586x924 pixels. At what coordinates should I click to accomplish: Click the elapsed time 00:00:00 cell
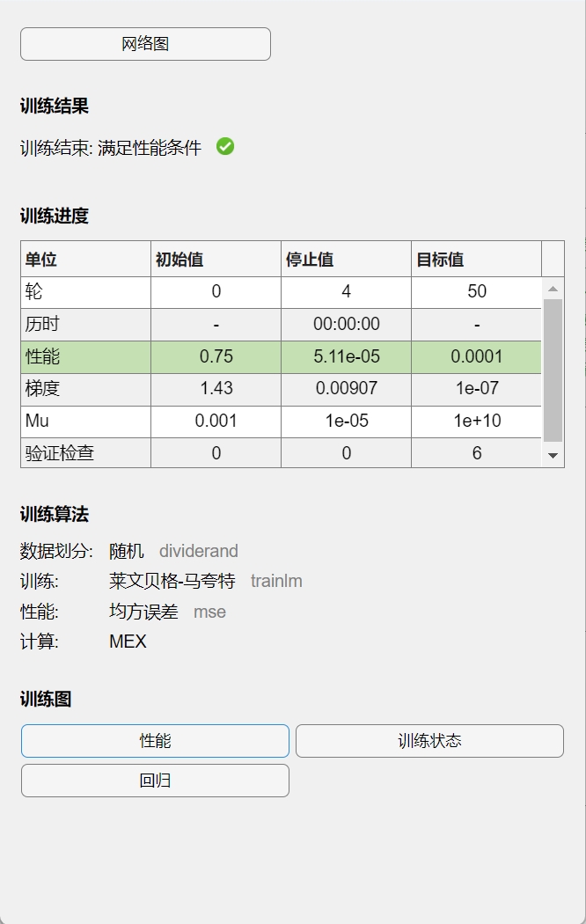tap(346, 324)
